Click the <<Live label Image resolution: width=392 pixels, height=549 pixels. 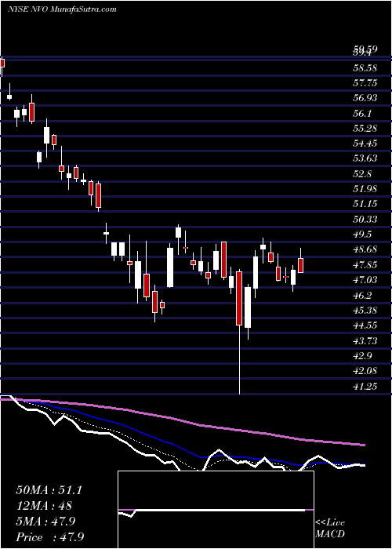click(x=330, y=523)
